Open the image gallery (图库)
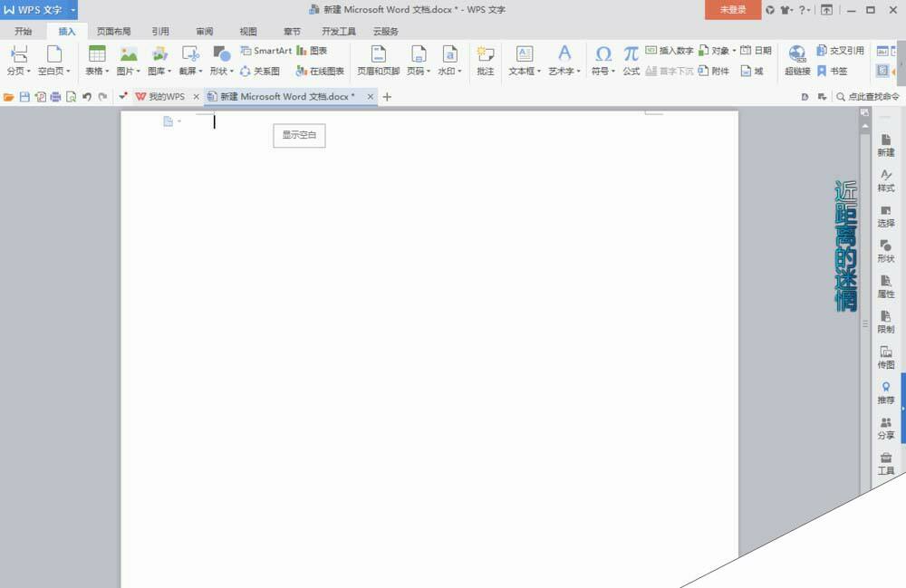906x588 pixels. point(159,60)
